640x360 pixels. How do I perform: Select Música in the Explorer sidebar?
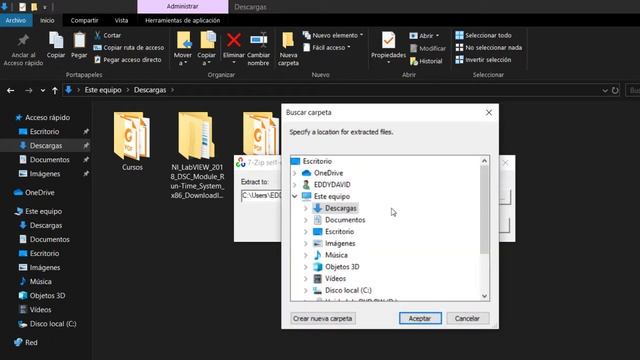click(36, 282)
